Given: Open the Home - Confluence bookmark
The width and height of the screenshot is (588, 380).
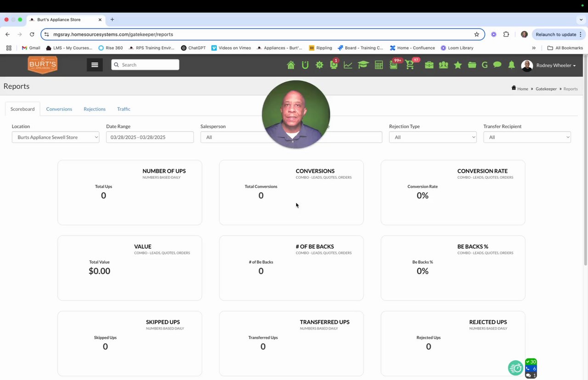Looking at the screenshot, I should [412, 48].
